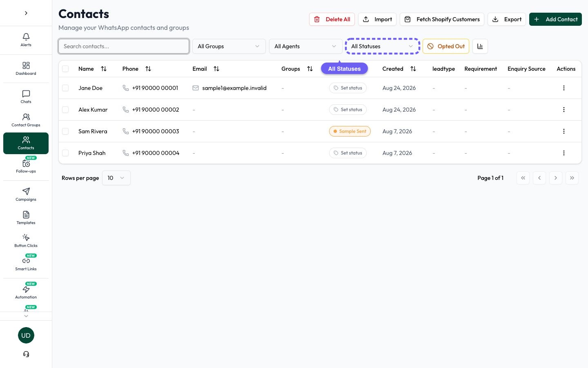Image resolution: width=588 pixels, height=368 pixels.
Task: Go to Dashboard in sidebar
Action: click(26, 69)
